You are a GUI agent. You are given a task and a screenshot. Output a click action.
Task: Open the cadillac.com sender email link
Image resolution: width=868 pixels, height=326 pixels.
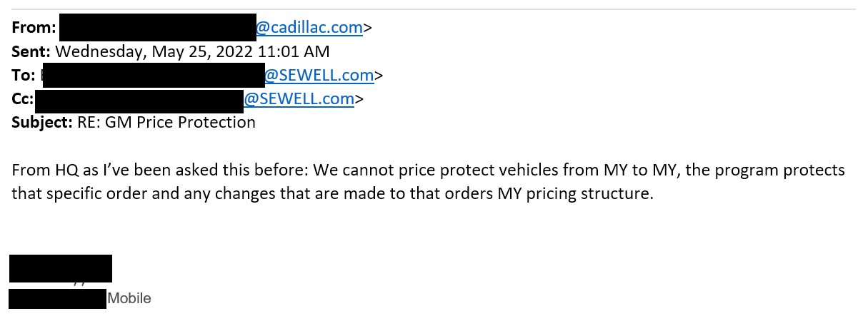click(309, 28)
